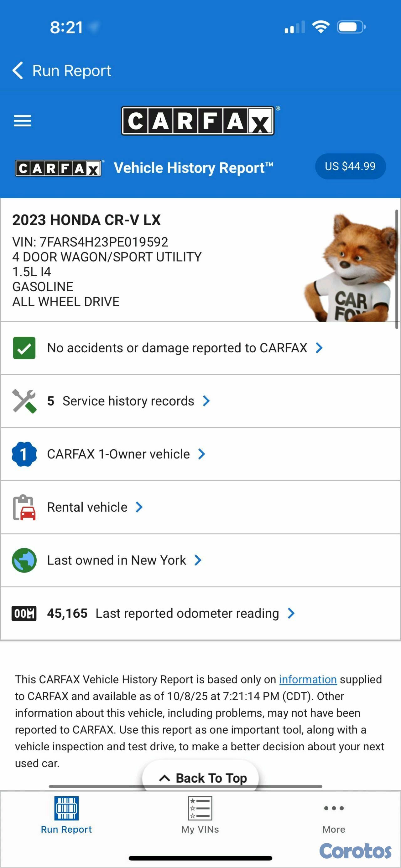Click the vertical scrollbar on the report
The width and height of the screenshot is (401, 868).
[x=397, y=268]
